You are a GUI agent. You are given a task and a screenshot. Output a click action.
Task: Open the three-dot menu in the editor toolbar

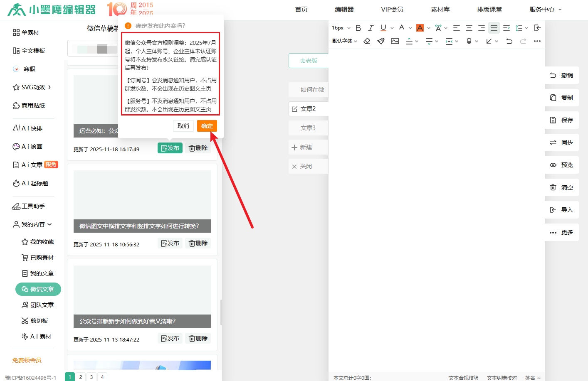[x=537, y=41]
